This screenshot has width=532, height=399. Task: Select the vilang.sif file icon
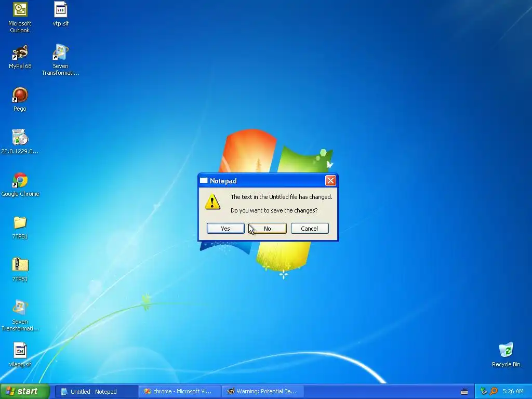tap(20, 355)
